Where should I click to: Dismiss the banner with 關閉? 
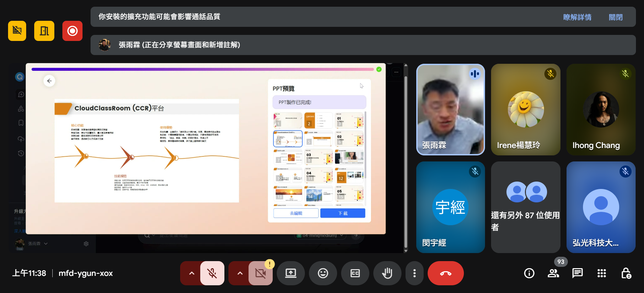coord(616,17)
